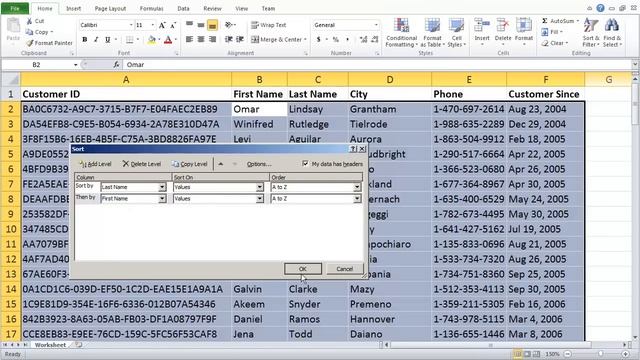
Task: Click the Increase Font Size icon
Action: click(x=162, y=25)
